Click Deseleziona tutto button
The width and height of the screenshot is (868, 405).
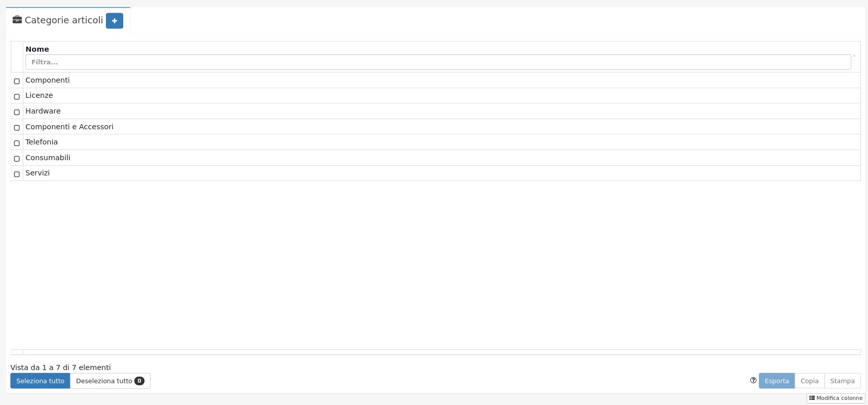pos(110,381)
